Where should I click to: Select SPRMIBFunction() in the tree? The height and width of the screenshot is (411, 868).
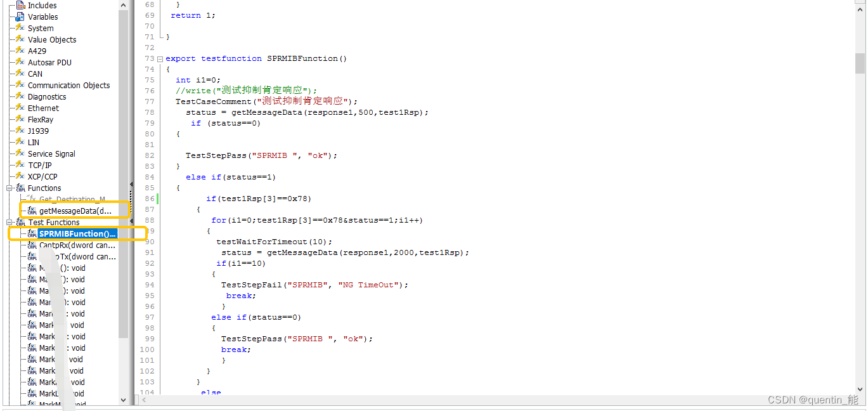tap(75, 233)
